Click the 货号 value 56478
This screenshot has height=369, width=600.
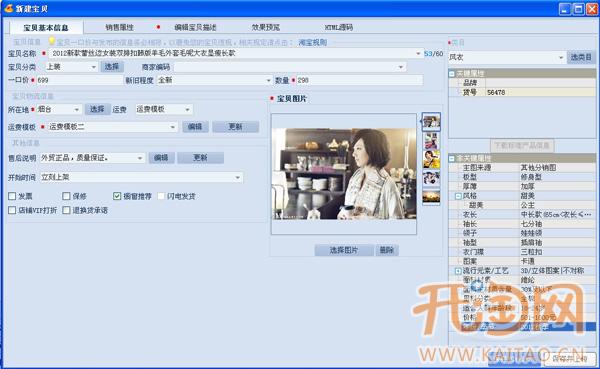(541, 92)
